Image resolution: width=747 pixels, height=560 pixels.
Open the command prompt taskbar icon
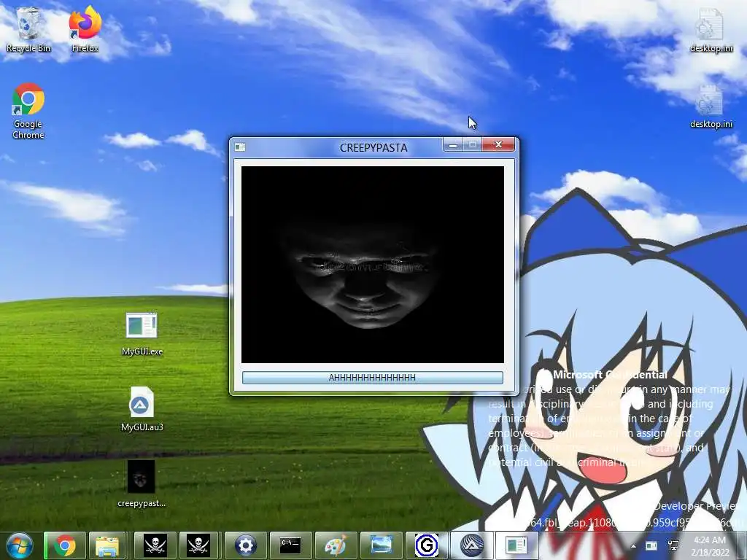290,545
